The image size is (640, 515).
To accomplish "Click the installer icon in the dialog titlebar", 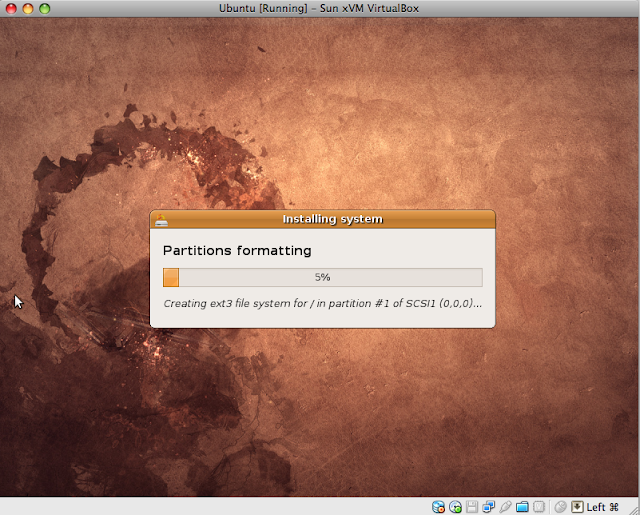I will (x=161, y=220).
